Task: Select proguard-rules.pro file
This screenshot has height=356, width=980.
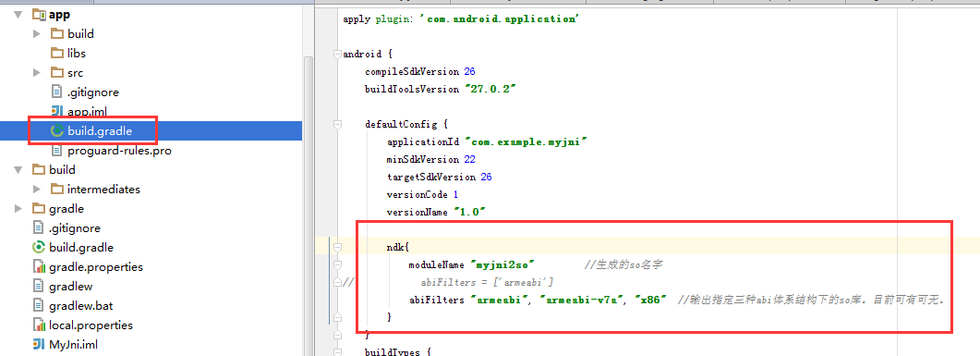Action: [x=119, y=150]
